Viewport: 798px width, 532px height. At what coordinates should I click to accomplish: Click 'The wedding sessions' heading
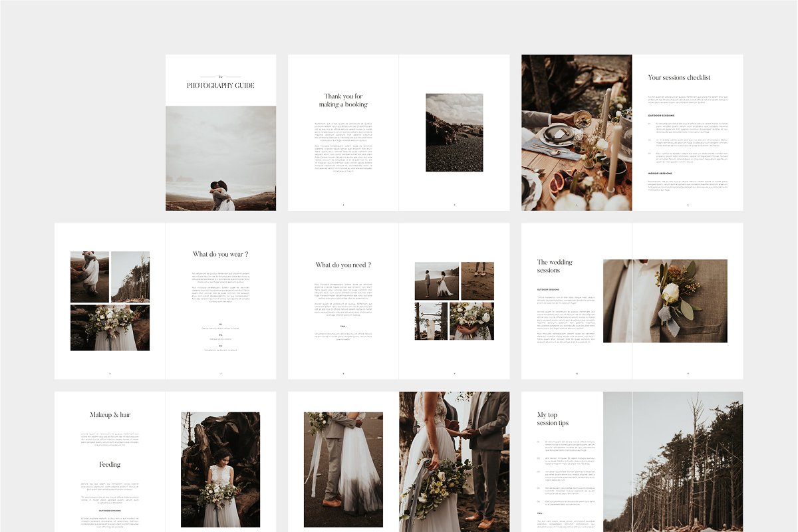(x=555, y=266)
